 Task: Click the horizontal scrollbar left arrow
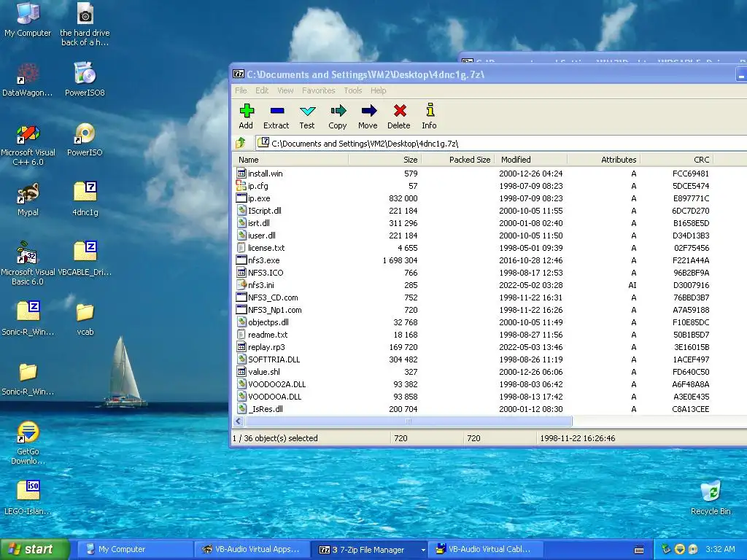point(239,421)
